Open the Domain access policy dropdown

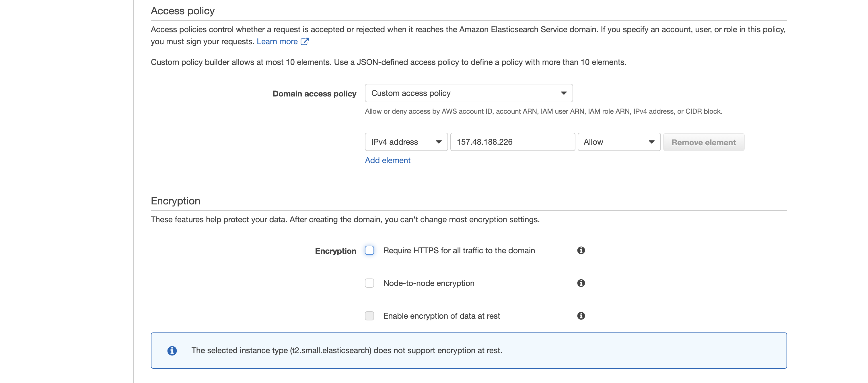468,93
